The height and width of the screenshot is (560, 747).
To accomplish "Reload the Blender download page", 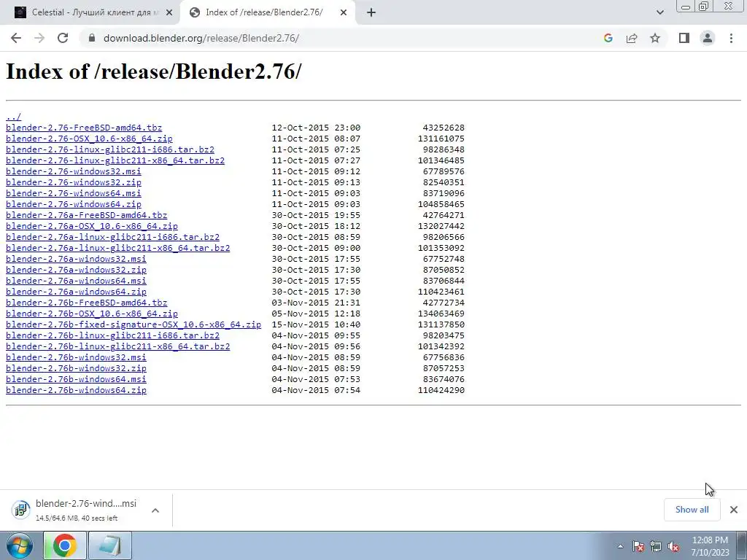I will [63, 38].
